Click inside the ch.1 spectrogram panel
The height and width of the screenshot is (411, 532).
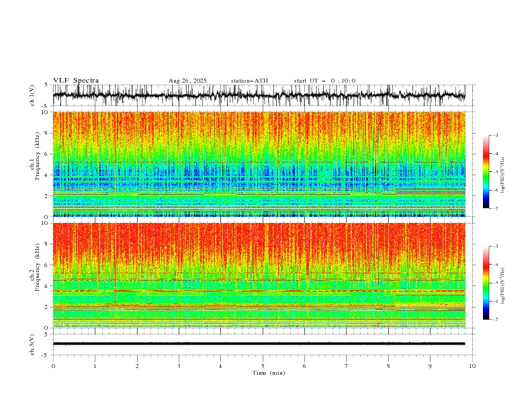coord(259,164)
